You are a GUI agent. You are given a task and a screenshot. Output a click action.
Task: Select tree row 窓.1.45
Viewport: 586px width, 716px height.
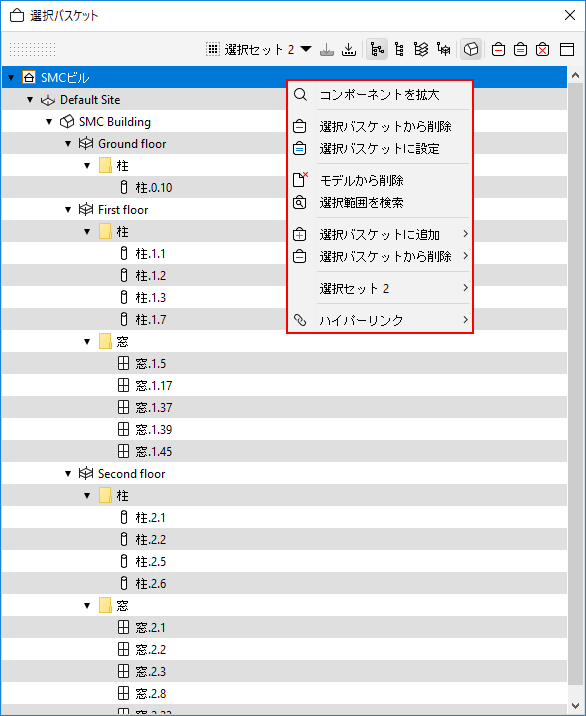tap(284, 451)
